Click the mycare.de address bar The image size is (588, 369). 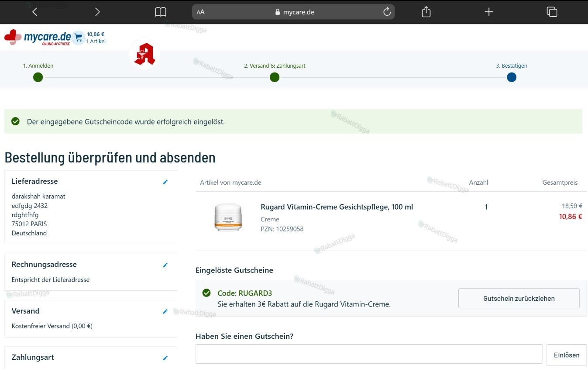[293, 12]
